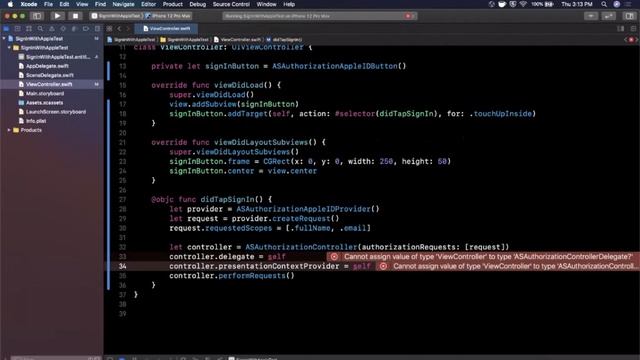Open the Product menu

[173, 4]
